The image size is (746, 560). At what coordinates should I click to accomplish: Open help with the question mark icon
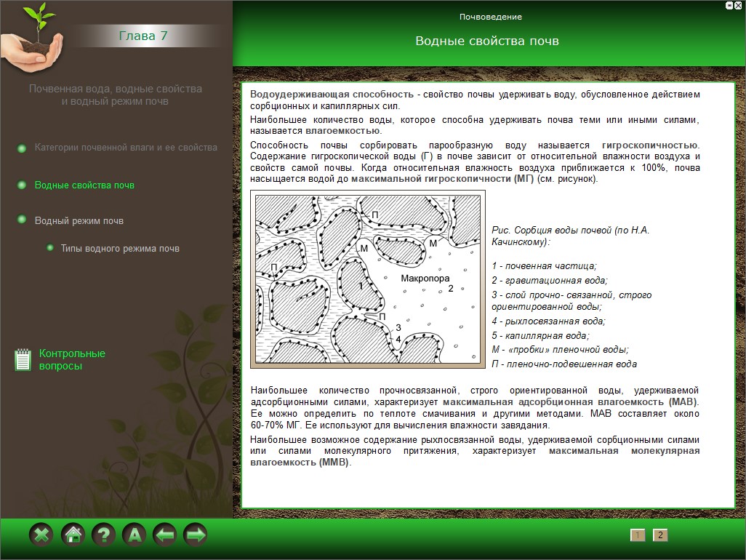(103, 535)
